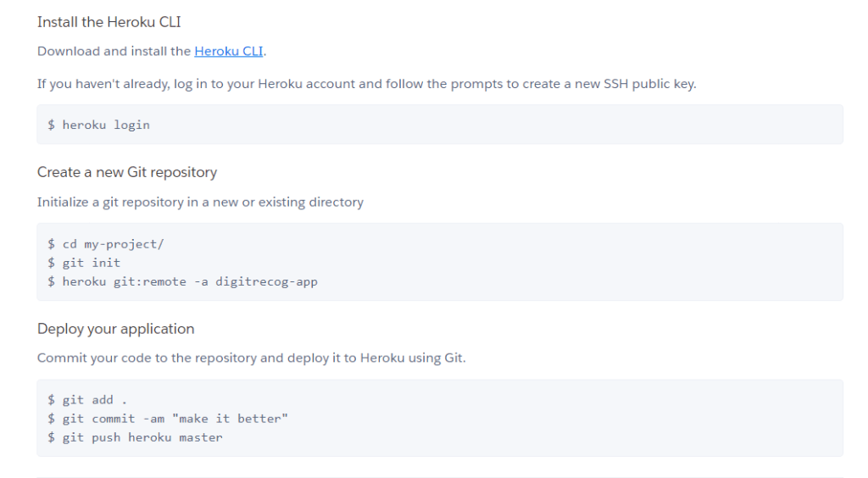Click the 'heroku login' command line

point(105,125)
